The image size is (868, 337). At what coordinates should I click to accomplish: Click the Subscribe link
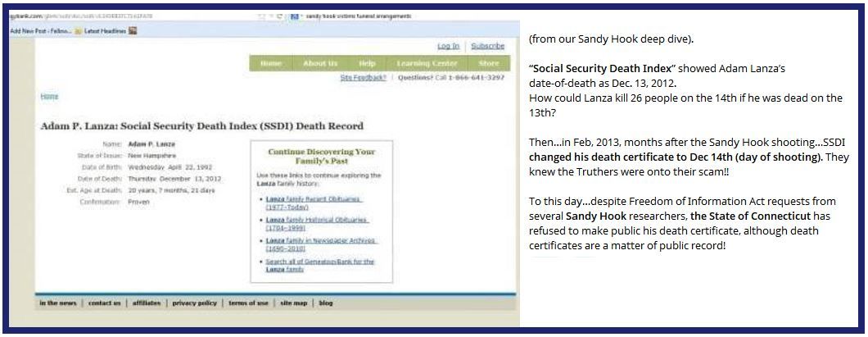[488, 46]
